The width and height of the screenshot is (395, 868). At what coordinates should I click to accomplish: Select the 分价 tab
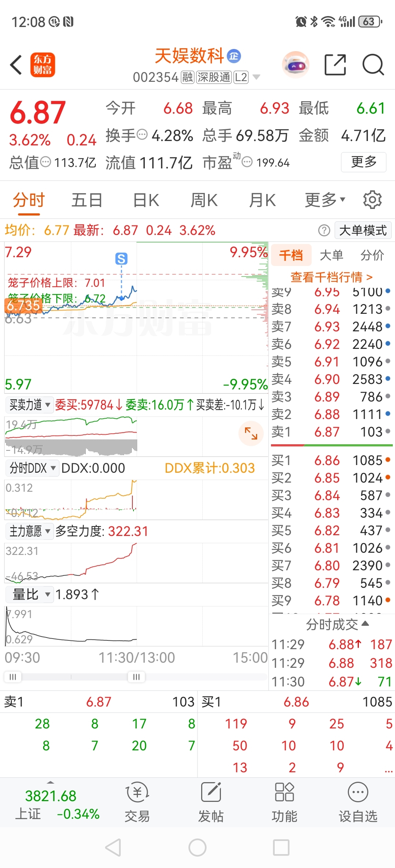tap(372, 255)
